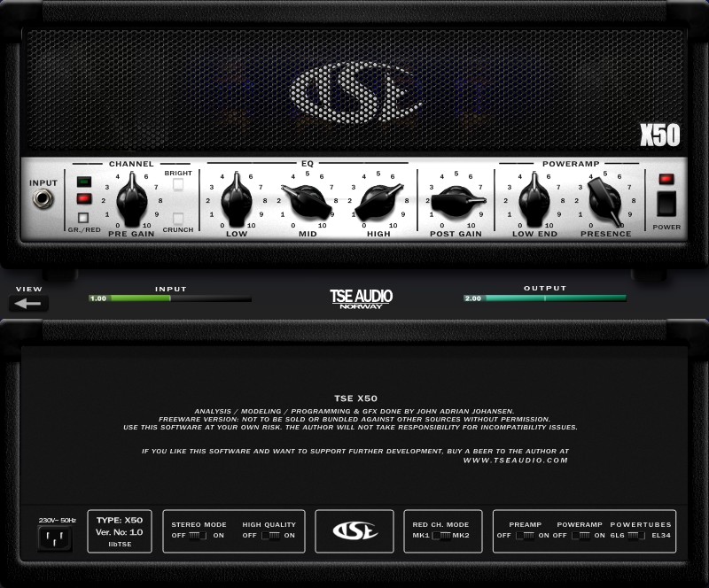The height and width of the screenshot is (588, 709).
Task: Click the PRE GAIN knob
Action: [x=131, y=201]
